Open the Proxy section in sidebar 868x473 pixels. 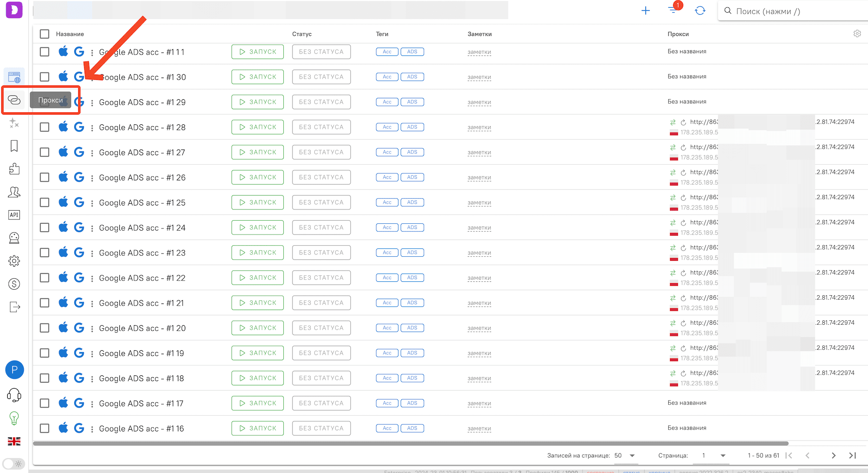(14, 100)
